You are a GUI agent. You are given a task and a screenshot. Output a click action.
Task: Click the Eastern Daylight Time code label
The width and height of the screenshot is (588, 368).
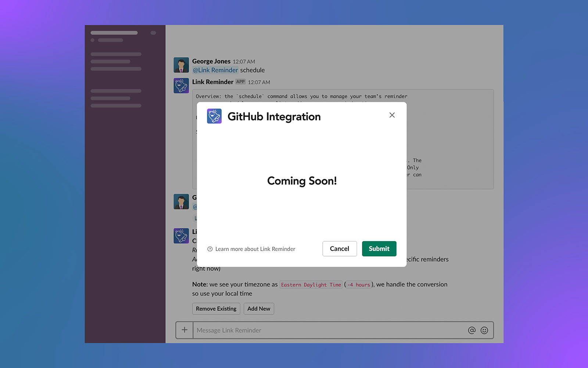[x=311, y=285]
